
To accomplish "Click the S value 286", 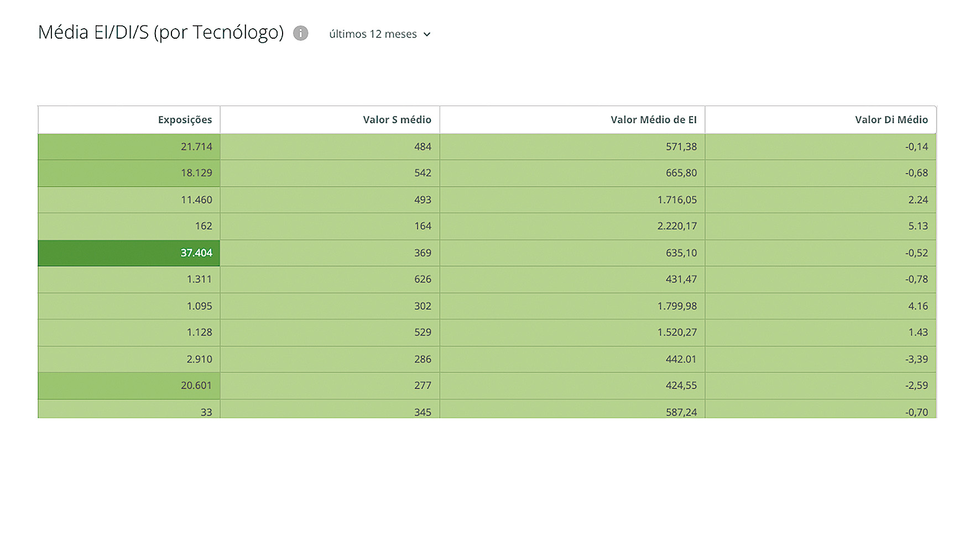I will [423, 359].
